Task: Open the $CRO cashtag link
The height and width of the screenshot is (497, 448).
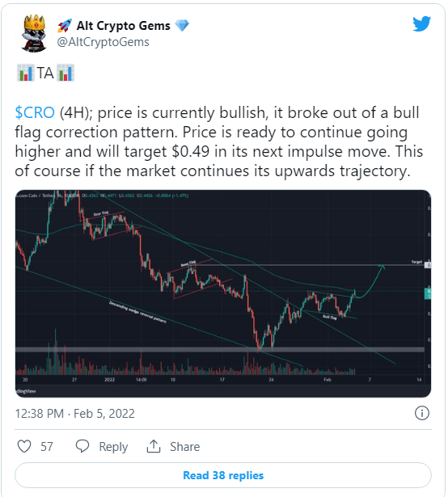Action: (35, 112)
